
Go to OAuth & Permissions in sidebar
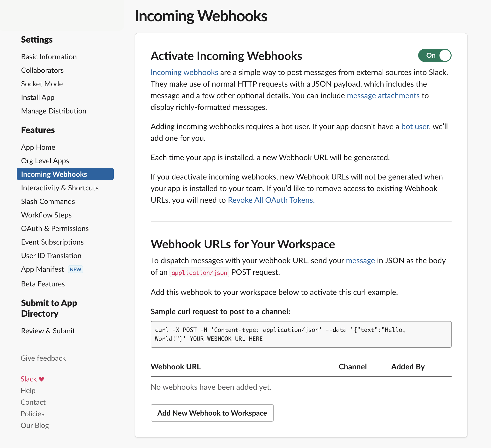click(x=55, y=228)
